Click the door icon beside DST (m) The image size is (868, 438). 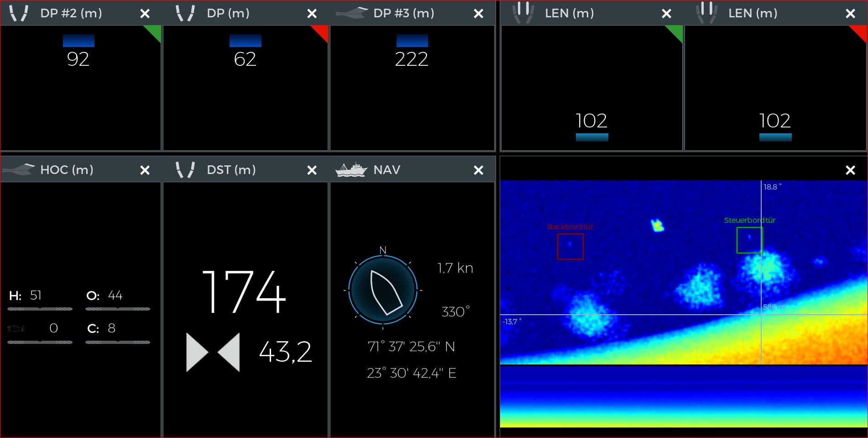pos(185,170)
